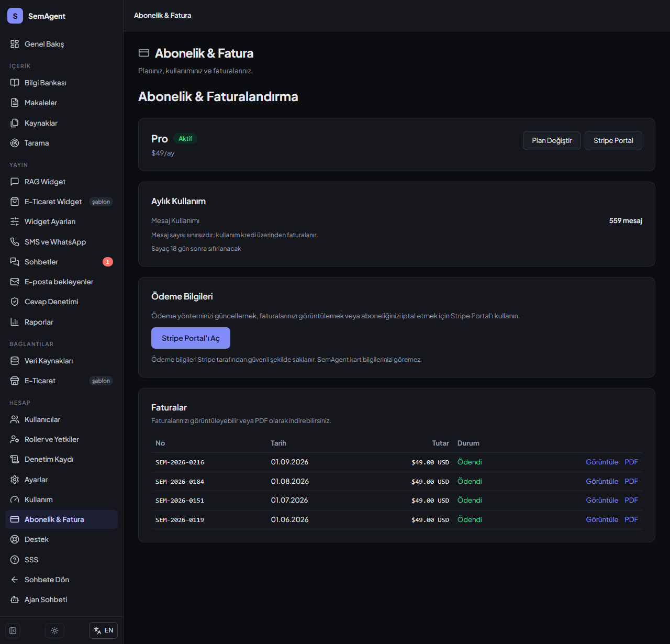
Task: Open Cevap Denetimi shield icon
Action: coord(15,302)
